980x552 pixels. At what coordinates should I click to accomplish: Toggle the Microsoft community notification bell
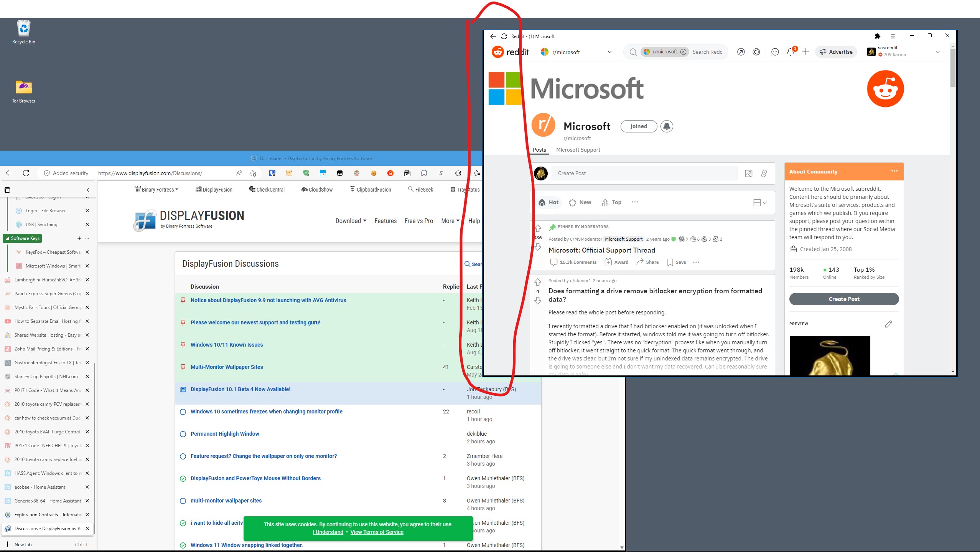[667, 126]
